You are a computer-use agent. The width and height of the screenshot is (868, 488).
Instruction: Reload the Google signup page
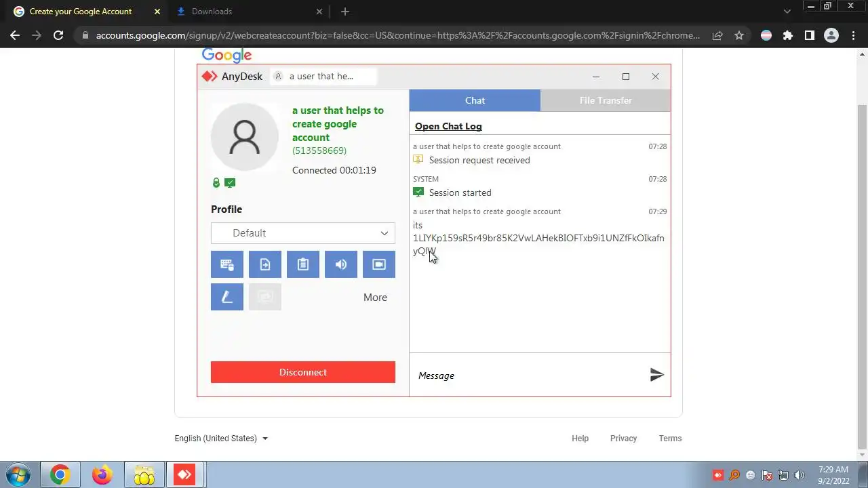58,35
